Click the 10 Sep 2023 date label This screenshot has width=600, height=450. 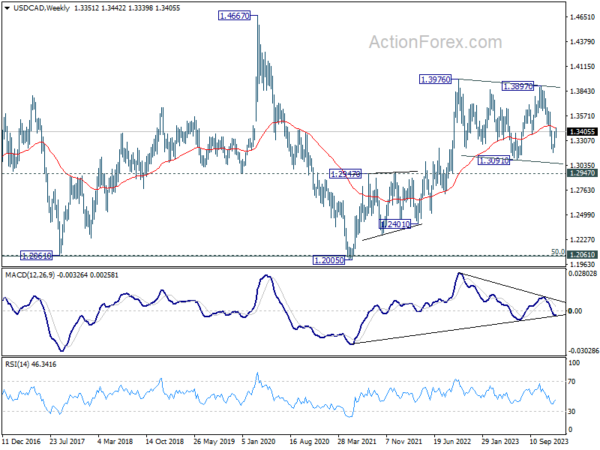[x=549, y=441]
